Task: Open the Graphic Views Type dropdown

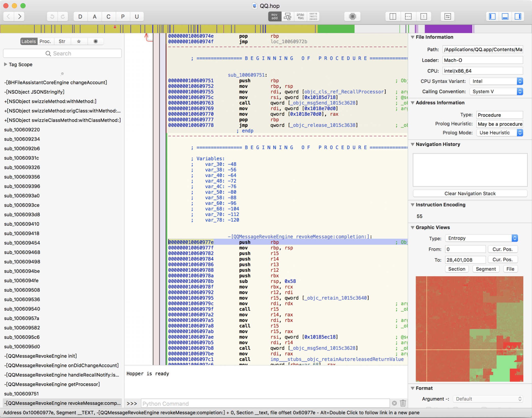Action: (481, 238)
